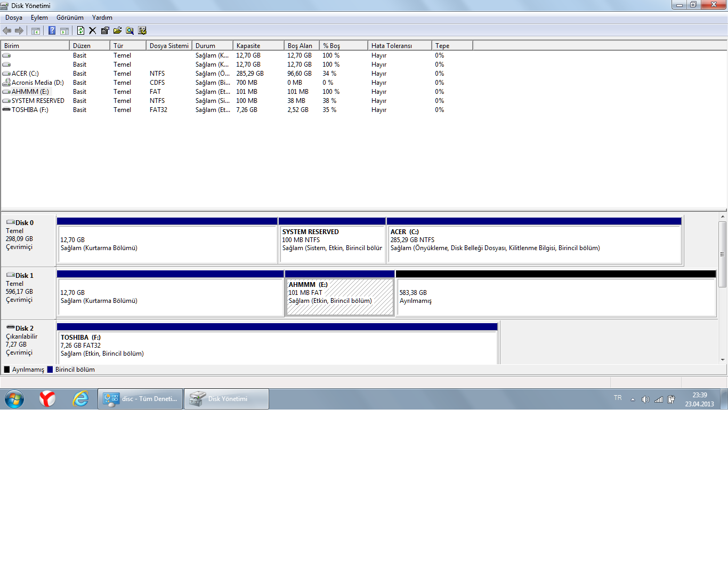This screenshot has width=728, height=561.
Task: Toggle the console tree pane icon
Action: (36, 30)
